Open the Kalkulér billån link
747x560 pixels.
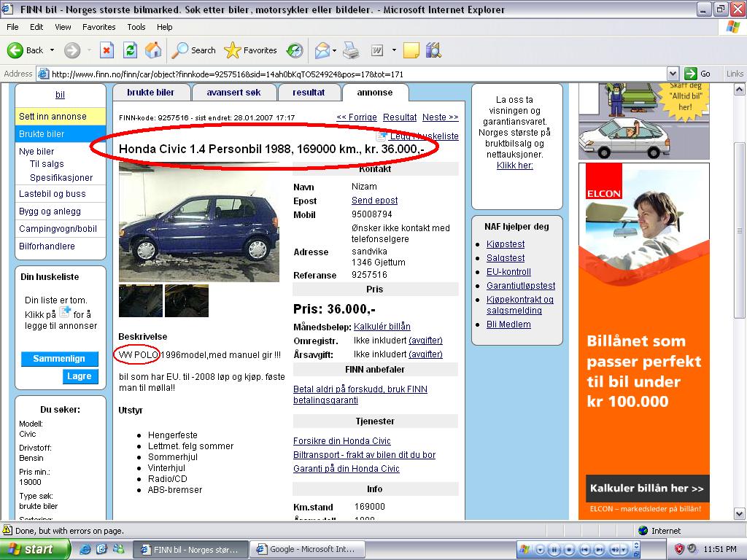[x=382, y=327]
